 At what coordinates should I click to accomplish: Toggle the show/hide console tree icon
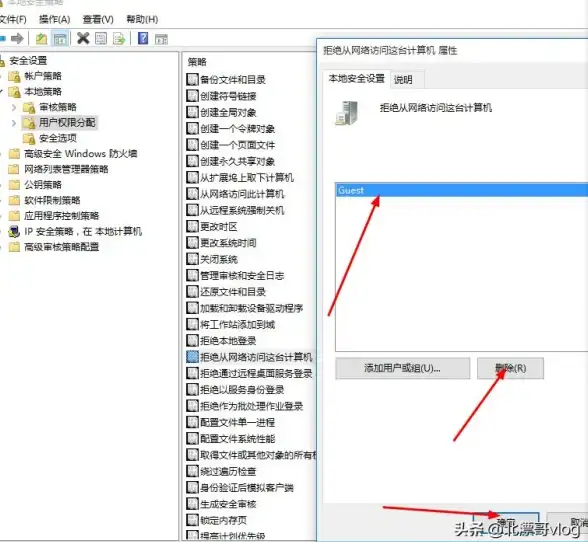(60, 38)
